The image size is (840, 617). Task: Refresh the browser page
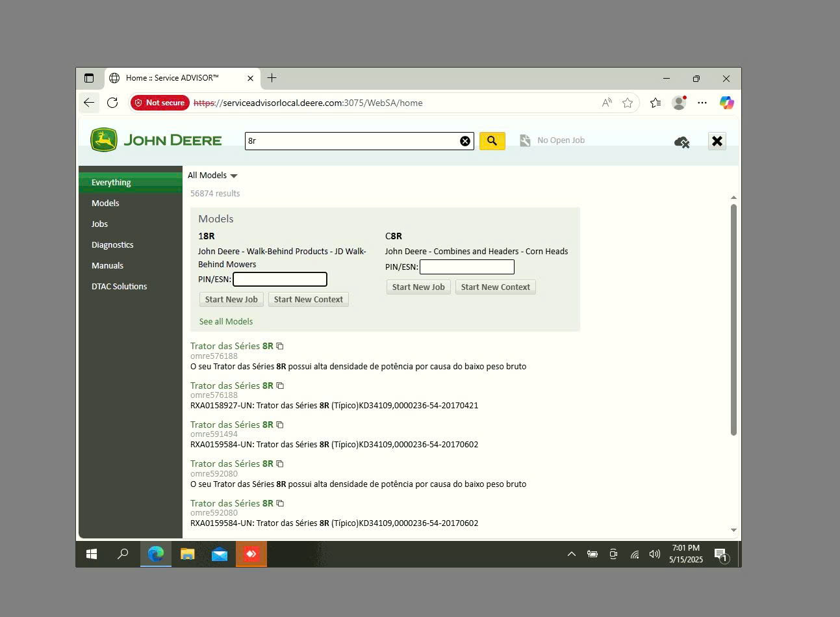(x=112, y=103)
